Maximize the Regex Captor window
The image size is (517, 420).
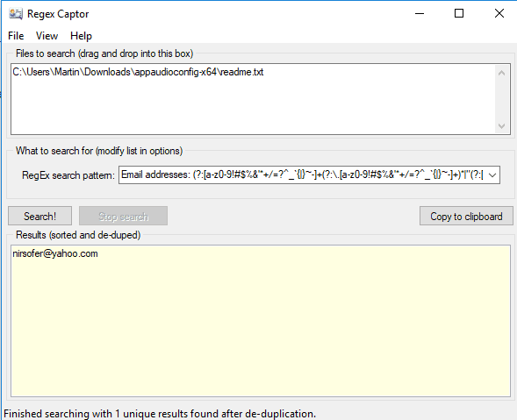pyautogui.click(x=459, y=13)
